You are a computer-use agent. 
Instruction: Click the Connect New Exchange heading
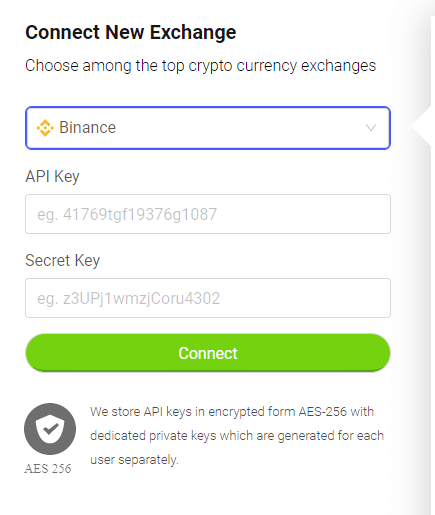(x=131, y=32)
